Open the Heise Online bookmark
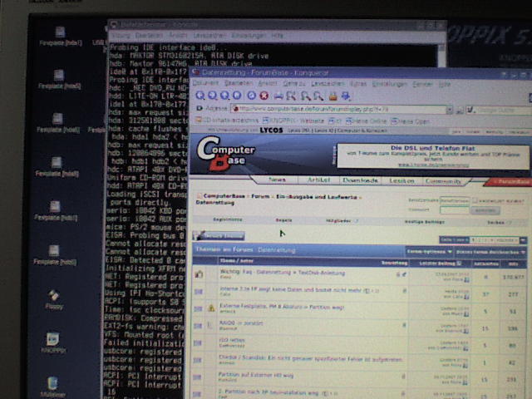This screenshot has width=532, height=399. tap(366, 121)
